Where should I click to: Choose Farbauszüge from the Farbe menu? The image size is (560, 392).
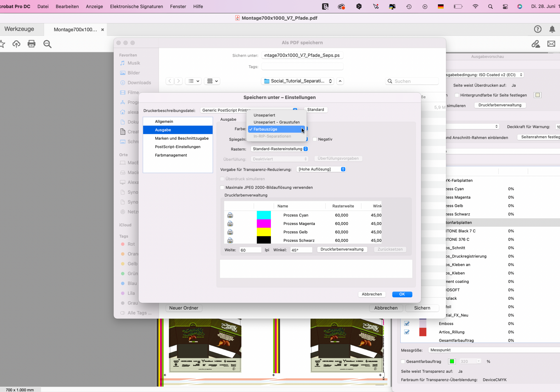pos(265,129)
